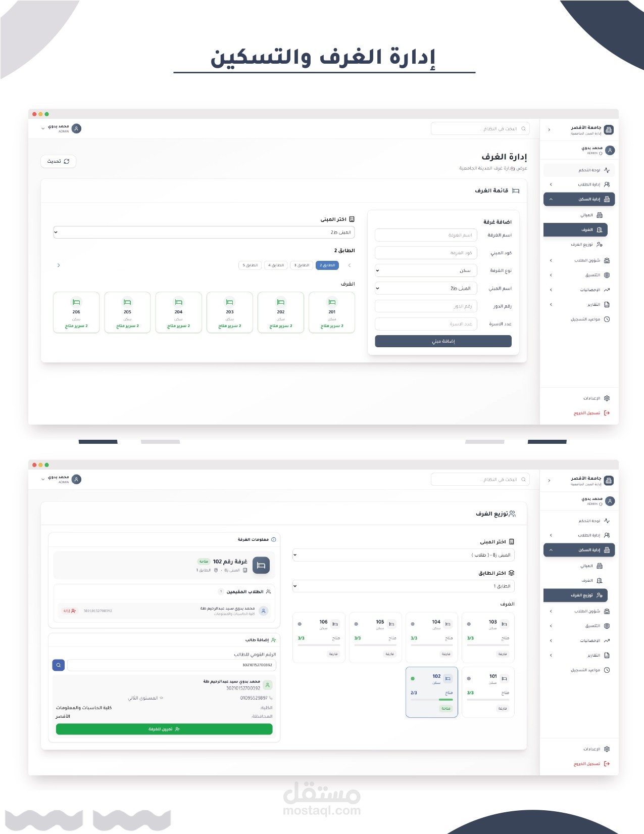Open الغرف menu item in bottom window sidebar

pyautogui.click(x=575, y=580)
